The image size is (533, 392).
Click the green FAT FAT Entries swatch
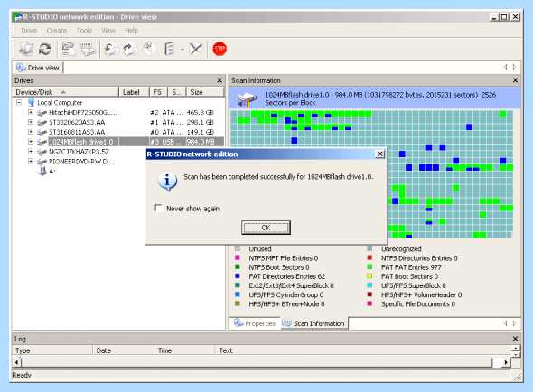coord(369,266)
